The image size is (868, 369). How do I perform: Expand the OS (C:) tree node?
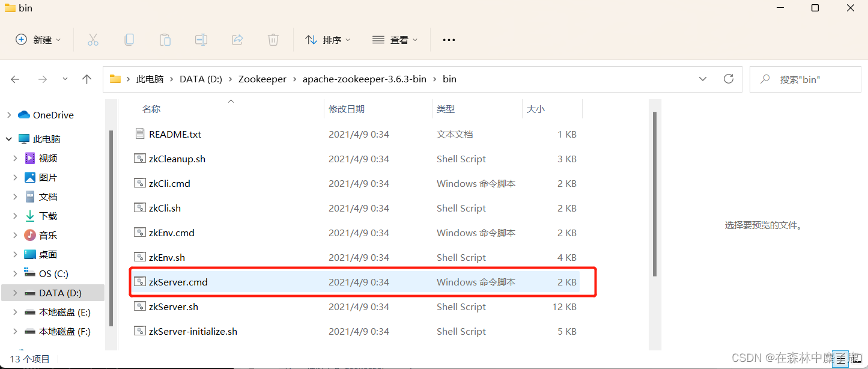(x=16, y=273)
